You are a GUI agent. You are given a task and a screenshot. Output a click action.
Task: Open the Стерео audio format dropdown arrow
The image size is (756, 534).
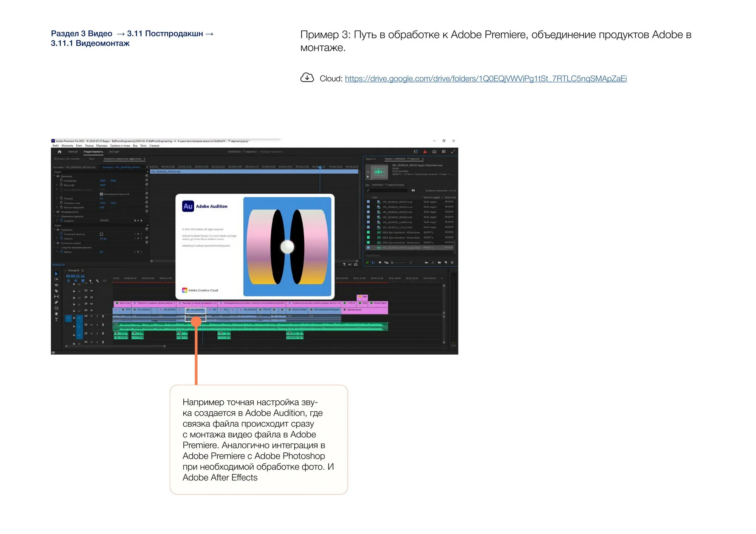click(x=449, y=174)
